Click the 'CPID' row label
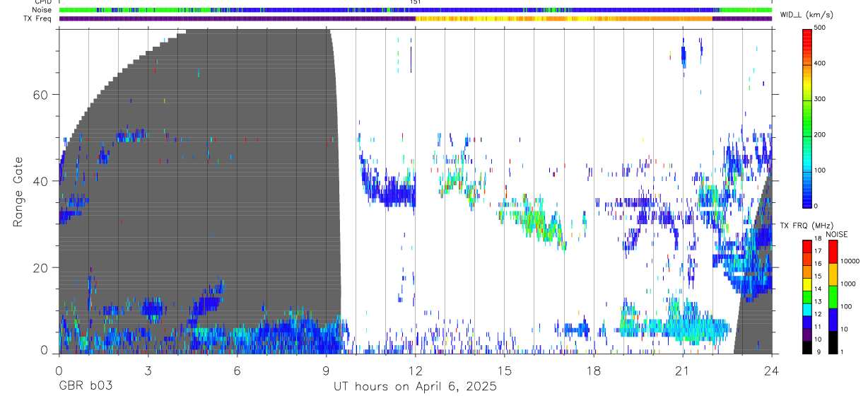 43,2
